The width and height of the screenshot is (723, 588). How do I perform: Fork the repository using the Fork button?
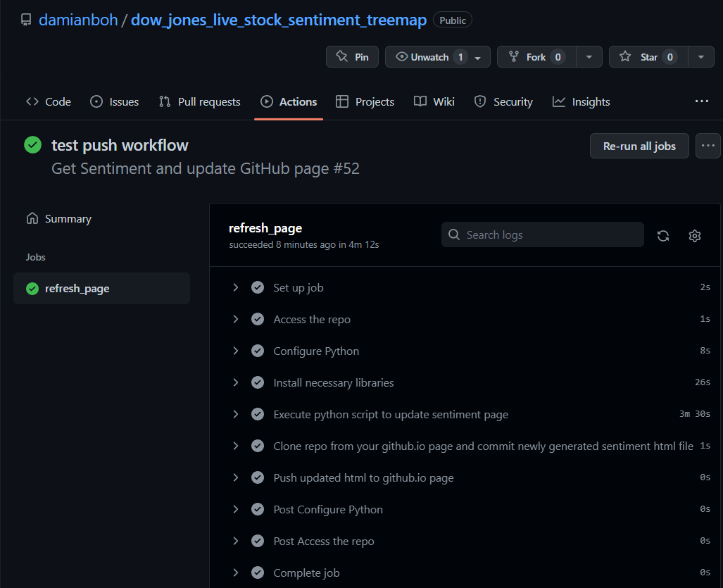[x=536, y=57]
